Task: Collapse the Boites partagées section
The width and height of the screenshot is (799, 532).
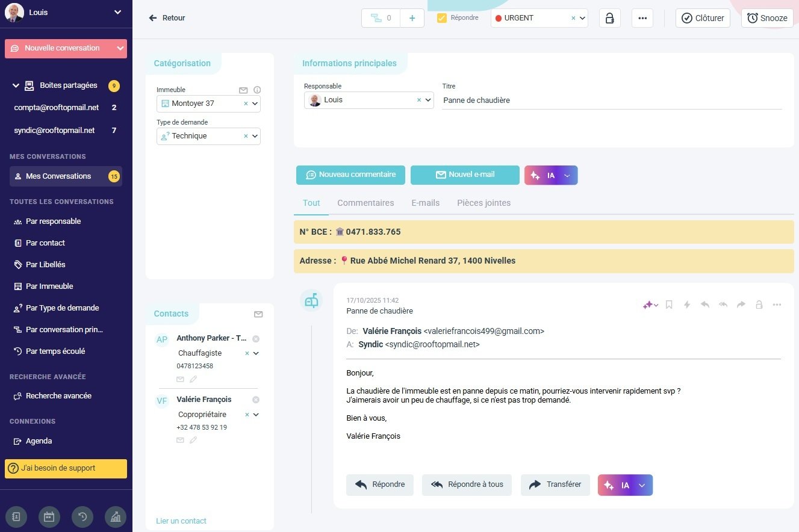Action: click(16, 86)
